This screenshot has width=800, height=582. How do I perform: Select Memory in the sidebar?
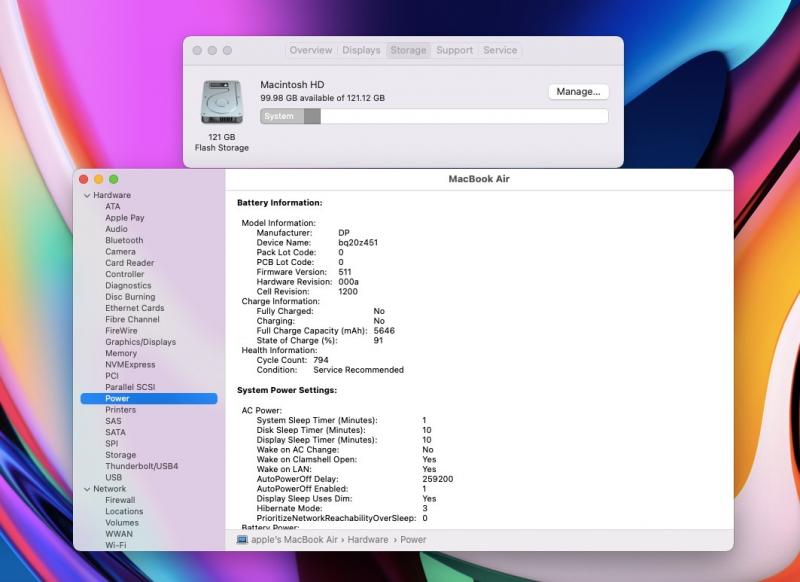(121, 353)
